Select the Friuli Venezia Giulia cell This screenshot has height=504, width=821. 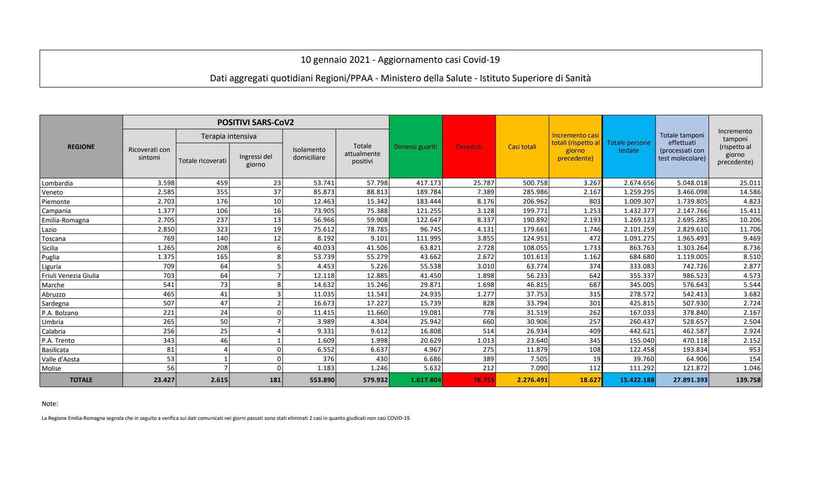tap(70, 275)
